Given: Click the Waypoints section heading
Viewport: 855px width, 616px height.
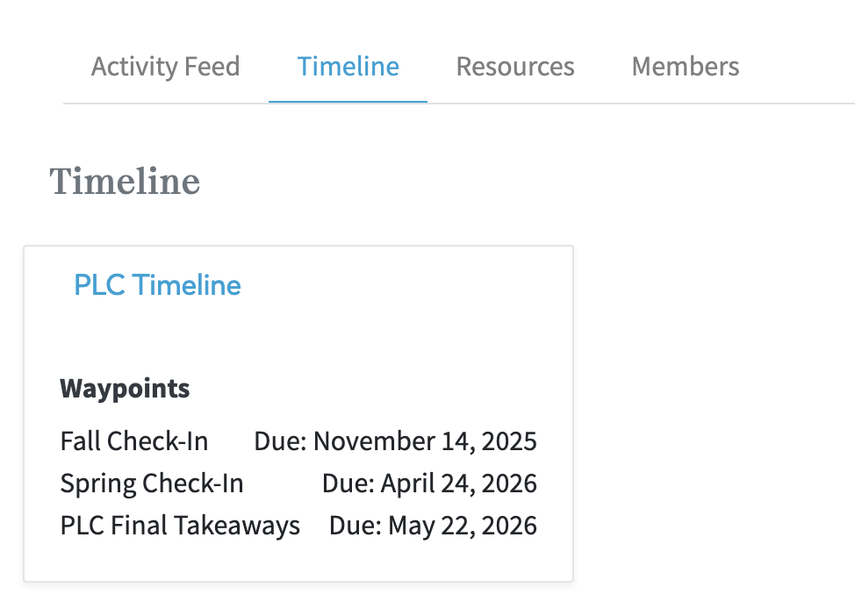Looking at the screenshot, I should tap(125, 388).
